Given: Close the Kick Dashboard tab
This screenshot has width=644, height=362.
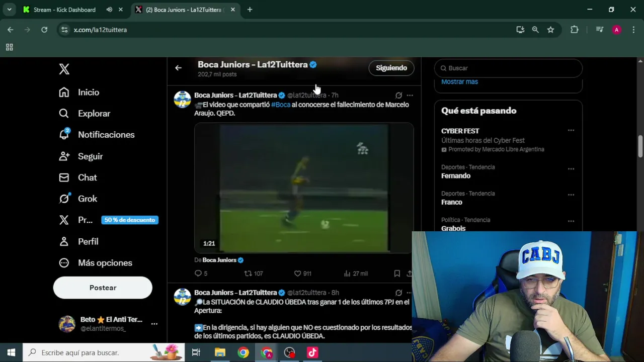Looking at the screenshot, I should 120,10.
